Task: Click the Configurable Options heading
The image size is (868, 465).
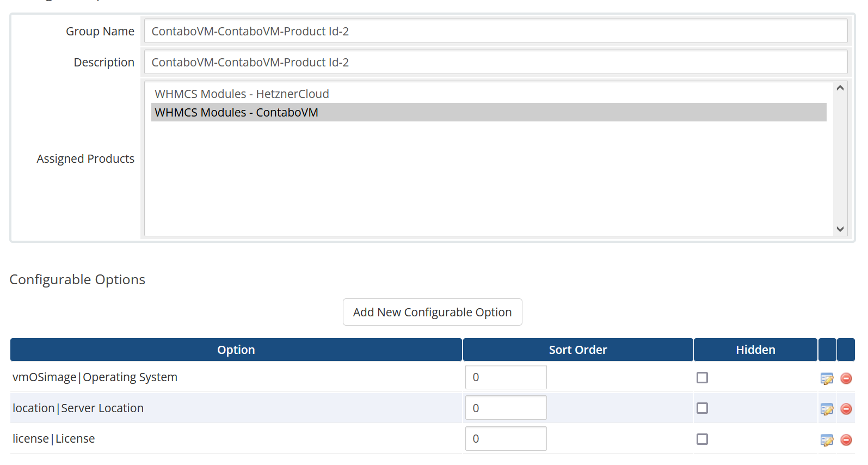Action: (77, 279)
